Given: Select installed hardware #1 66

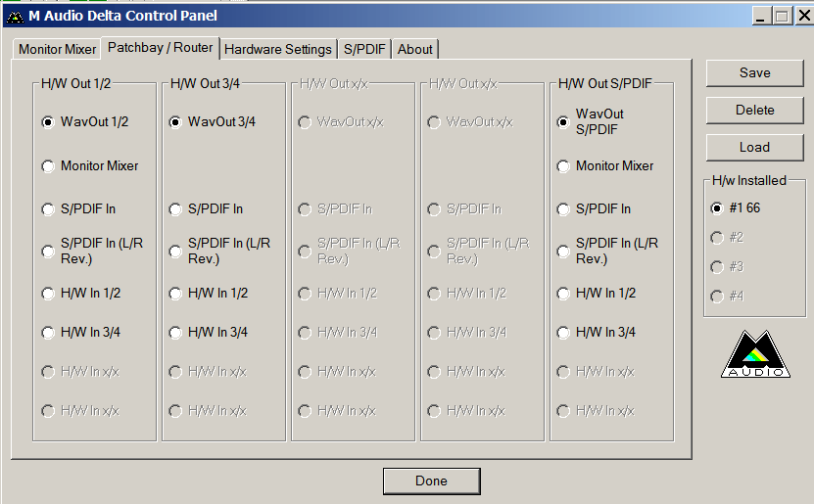Looking at the screenshot, I should pyautogui.click(x=717, y=208).
